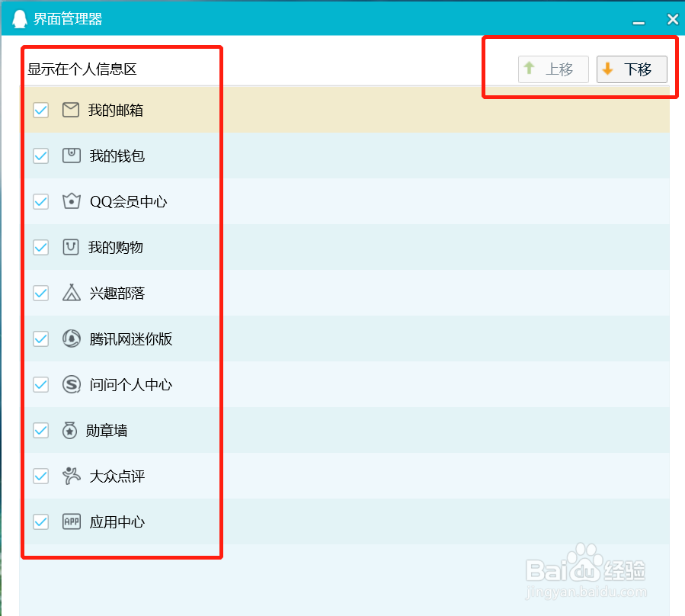The height and width of the screenshot is (616, 685).
Task: Uncheck the 我的邮箱 checkbox
Action: (x=40, y=110)
